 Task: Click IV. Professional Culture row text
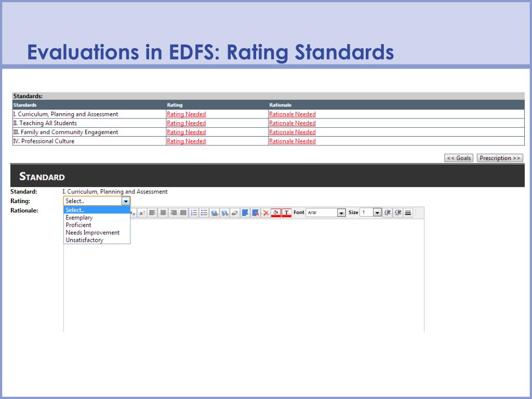coord(44,141)
